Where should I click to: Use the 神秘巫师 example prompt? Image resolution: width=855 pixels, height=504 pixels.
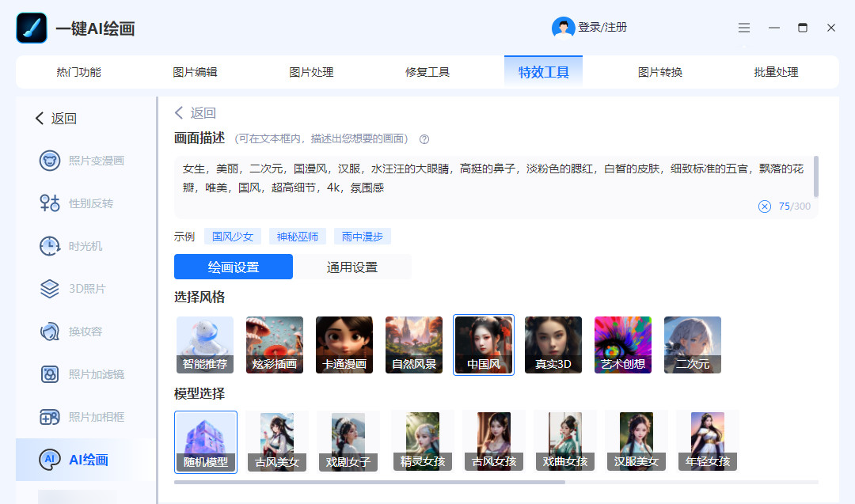coord(297,237)
